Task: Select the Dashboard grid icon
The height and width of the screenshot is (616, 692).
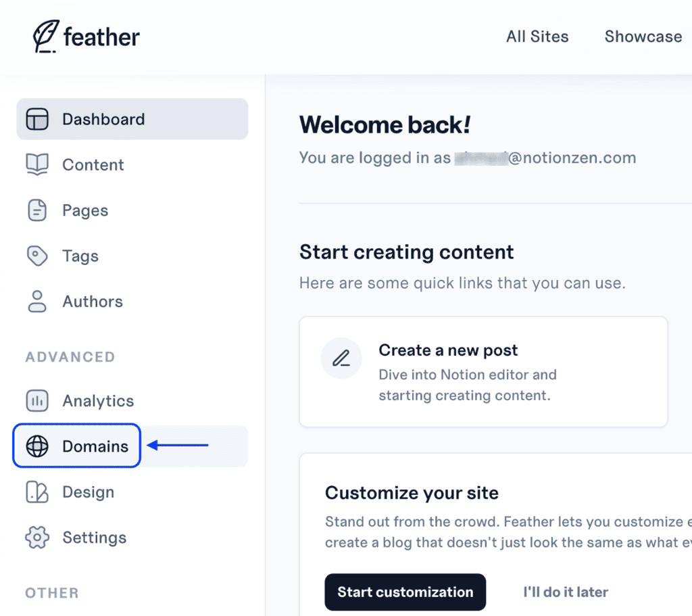Action: click(37, 119)
